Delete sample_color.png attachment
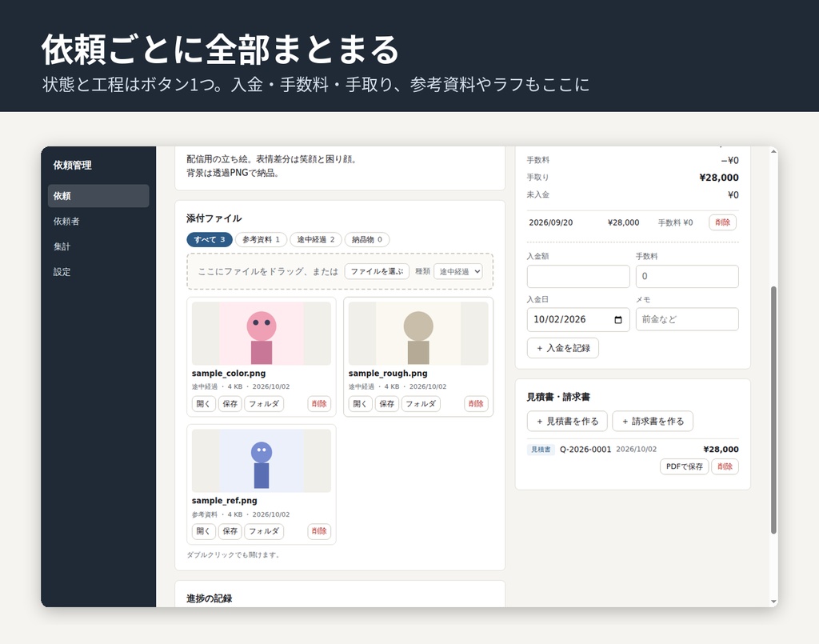Image resolution: width=819 pixels, height=644 pixels. (319, 404)
